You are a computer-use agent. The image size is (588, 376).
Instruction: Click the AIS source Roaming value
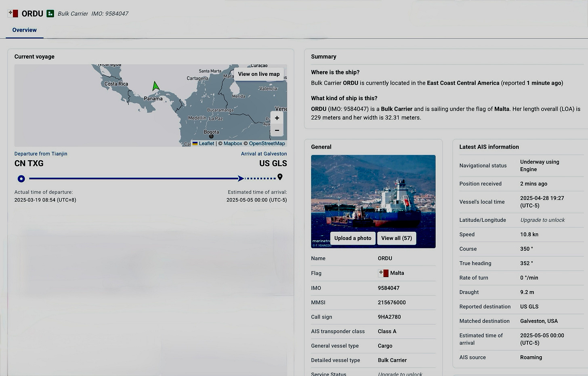tap(531, 357)
